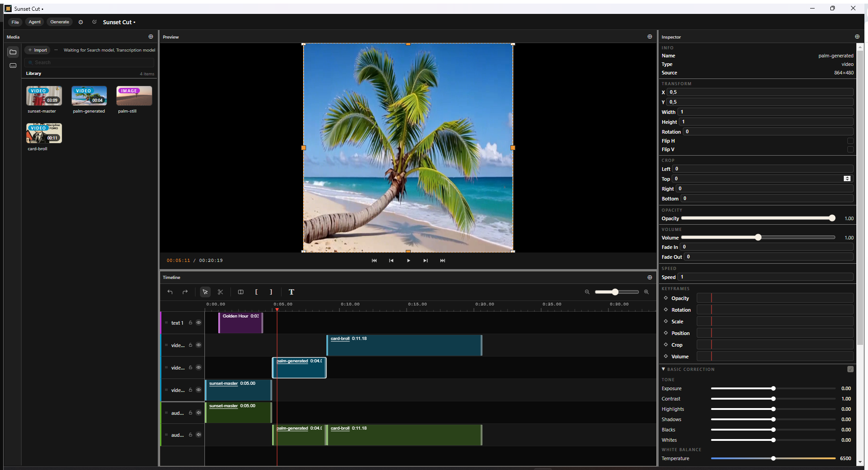The height and width of the screenshot is (470, 868).
Task: Step forward one frame
Action: click(425, 261)
